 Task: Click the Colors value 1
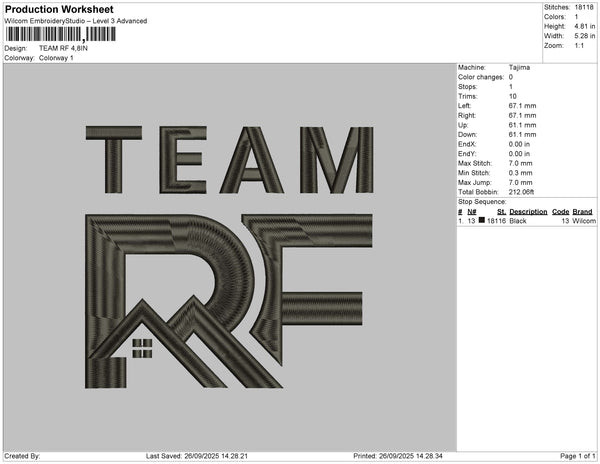point(576,17)
